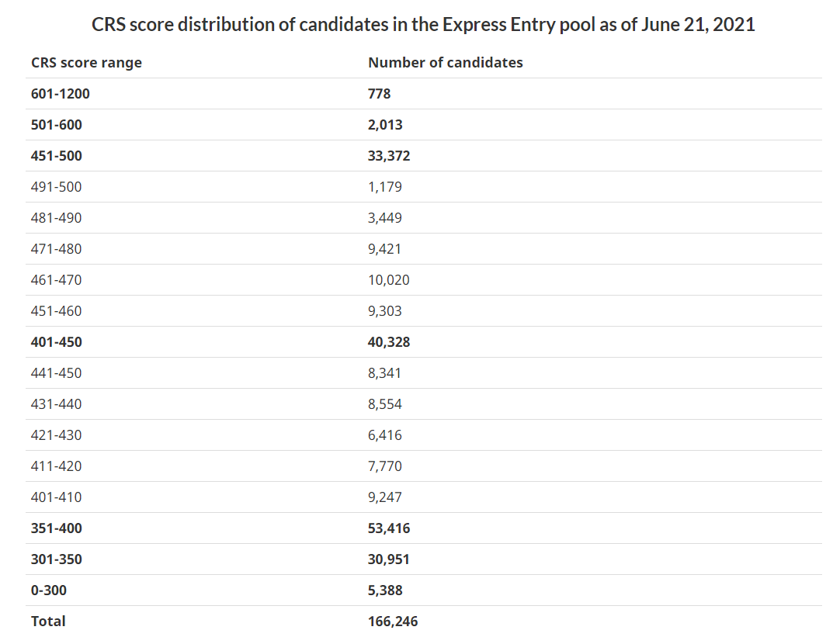Click the 0-300 score range row
This screenshot has height=644, width=833.
49,590
